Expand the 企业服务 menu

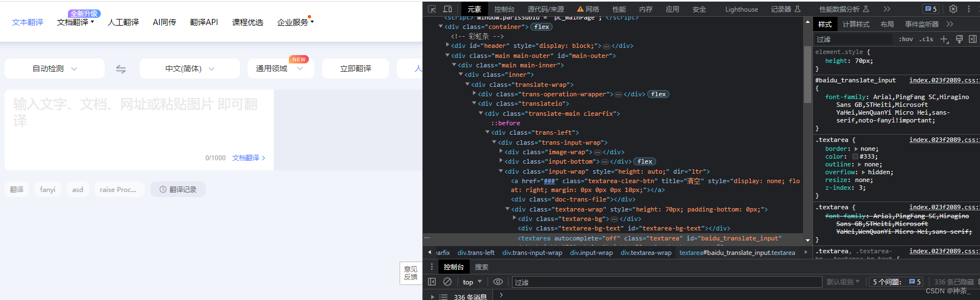pyautogui.click(x=296, y=22)
